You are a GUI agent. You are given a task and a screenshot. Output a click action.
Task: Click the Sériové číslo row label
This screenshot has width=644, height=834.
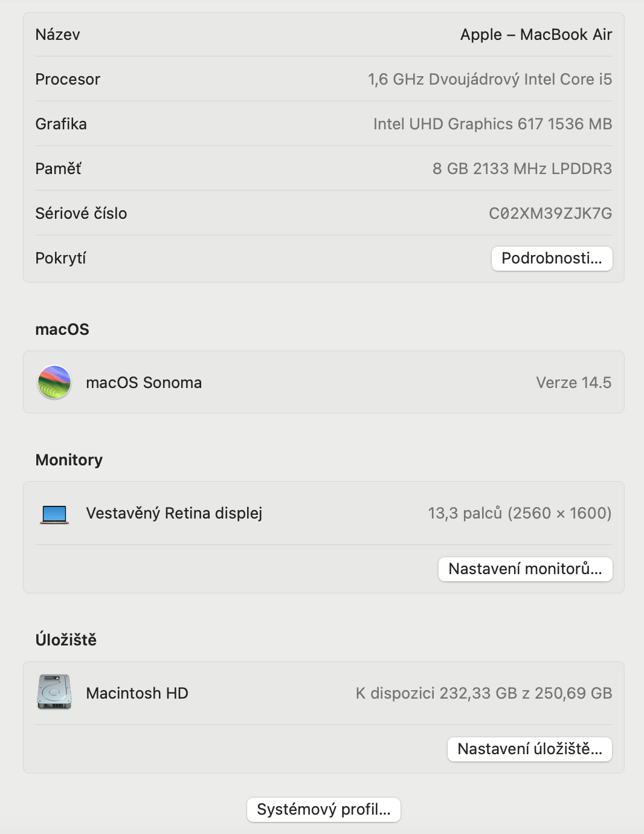(x=81, y=213)
